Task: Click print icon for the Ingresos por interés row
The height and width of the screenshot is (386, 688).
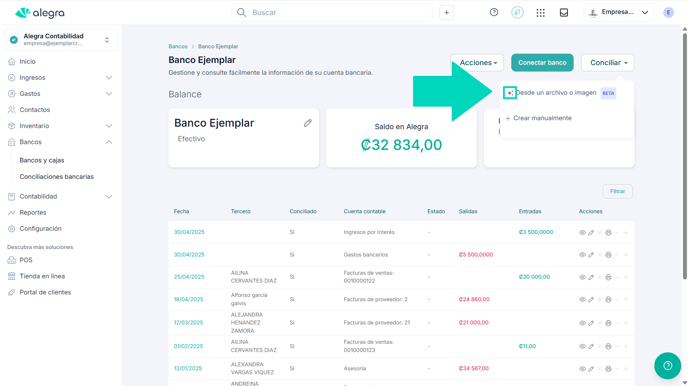Action: click(x=608, y=232)
